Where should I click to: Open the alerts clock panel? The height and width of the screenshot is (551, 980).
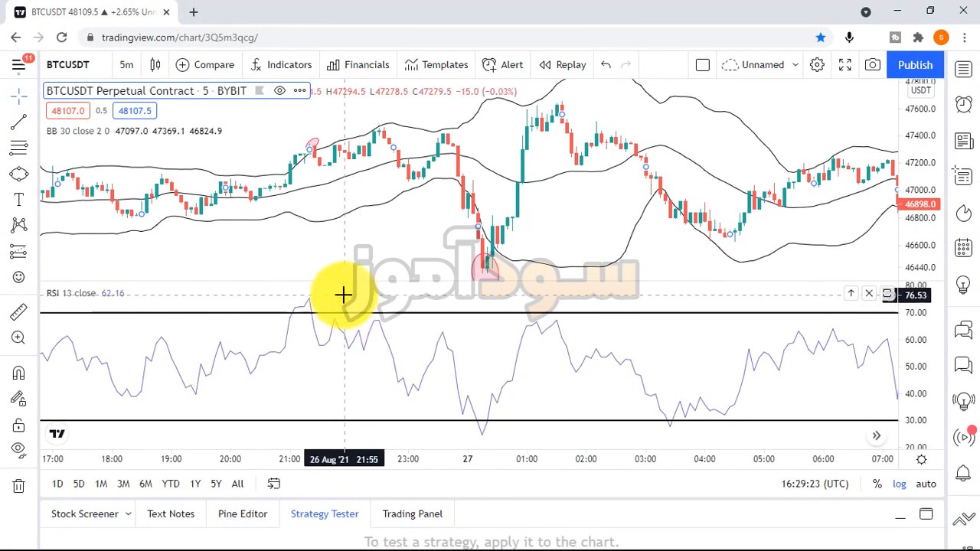coord(963,105)
